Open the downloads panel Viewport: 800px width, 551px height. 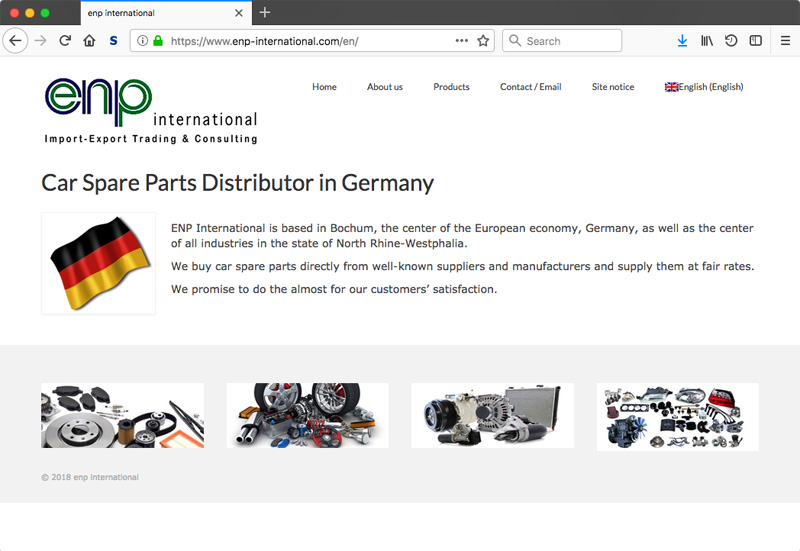(x=682, y=40)
